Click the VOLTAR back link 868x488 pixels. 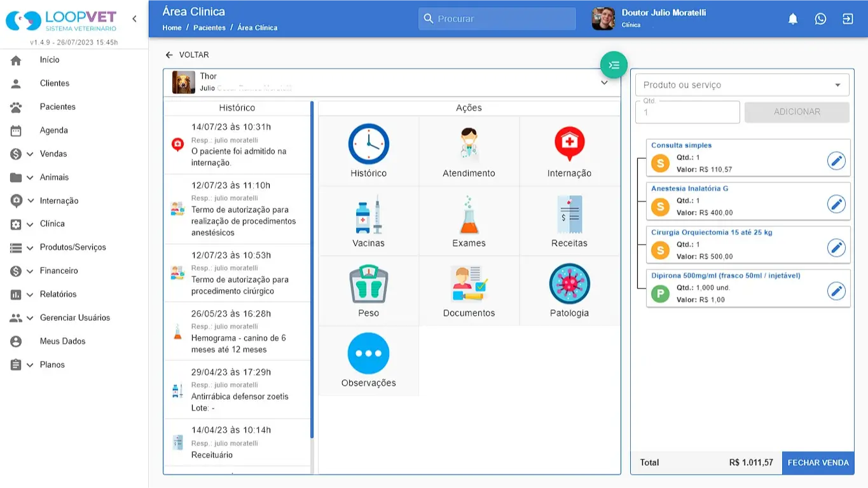[187, 55]
